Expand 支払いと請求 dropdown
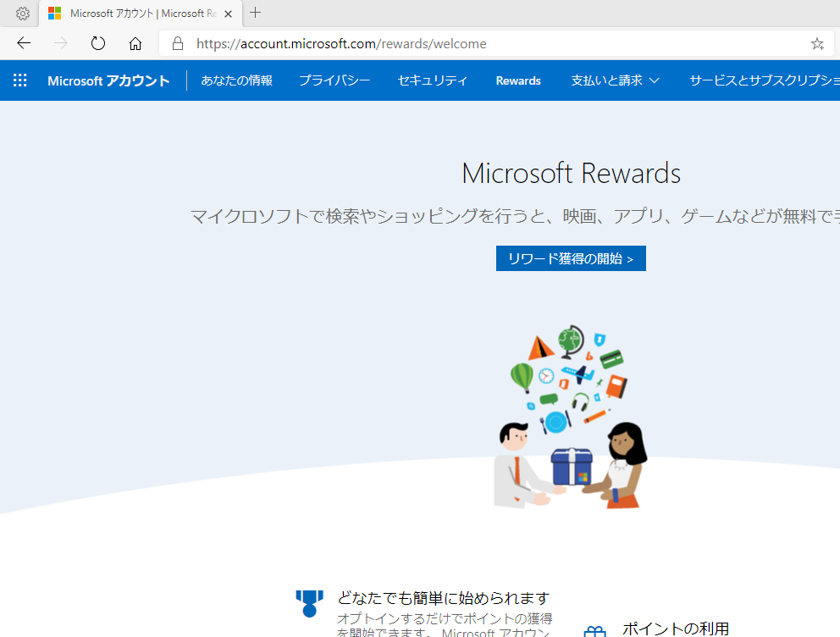Screen dimensions: 840x637 615,80
